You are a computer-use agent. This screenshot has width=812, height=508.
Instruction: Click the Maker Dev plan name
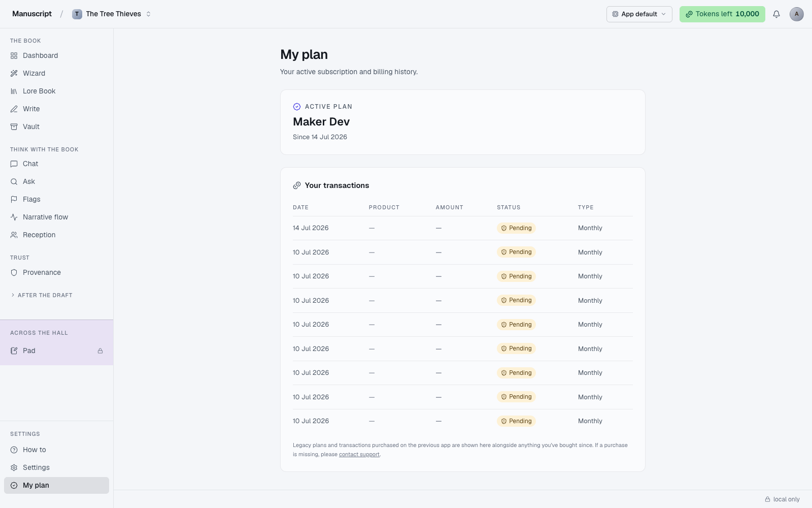[x=321, y=122]
